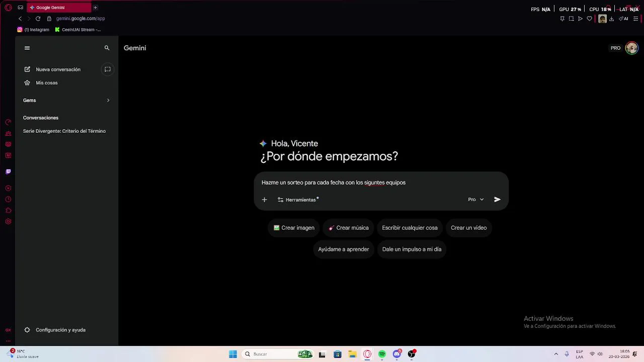644x362 pixels.
Task: Open the CeeInUAI Stream bookmark
Action: [x=78, y=30]
